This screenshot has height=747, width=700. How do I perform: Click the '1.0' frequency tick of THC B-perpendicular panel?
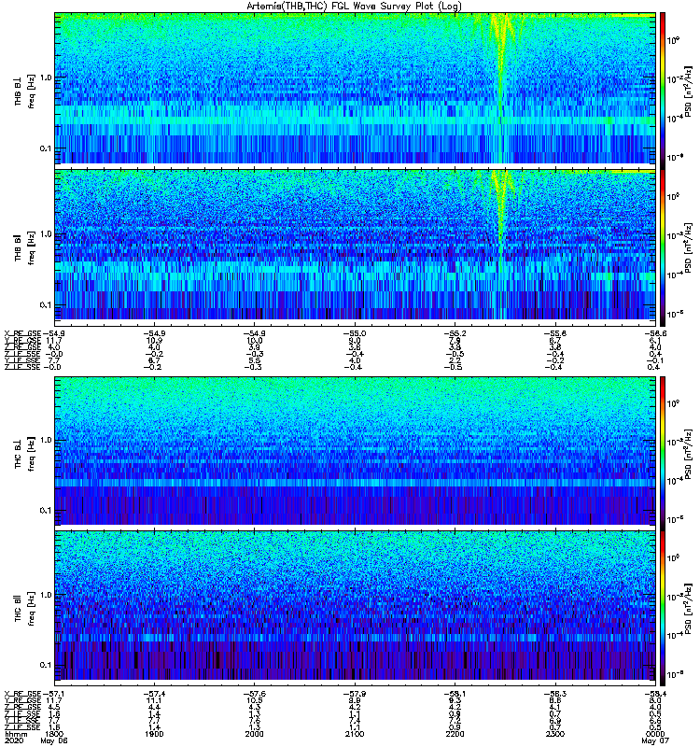46,440
